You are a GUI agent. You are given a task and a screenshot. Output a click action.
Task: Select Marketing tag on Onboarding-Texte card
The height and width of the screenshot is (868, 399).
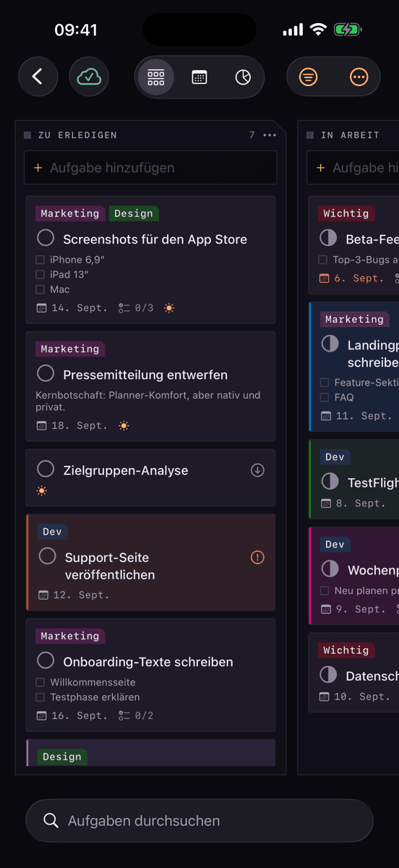70,636
